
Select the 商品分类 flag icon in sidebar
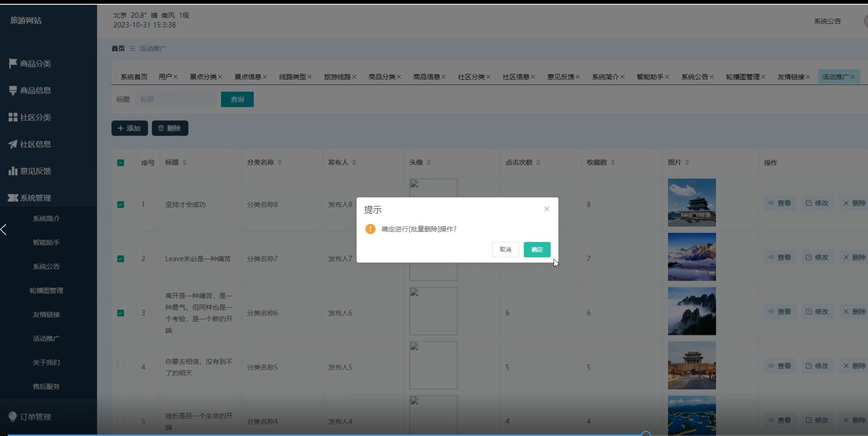(12, 63)
